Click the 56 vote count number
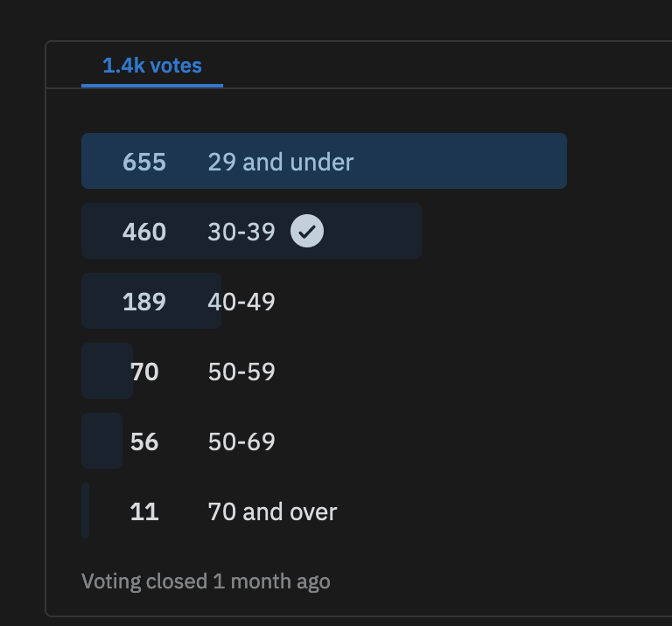The image size is (672, 626). pos(144,442)
